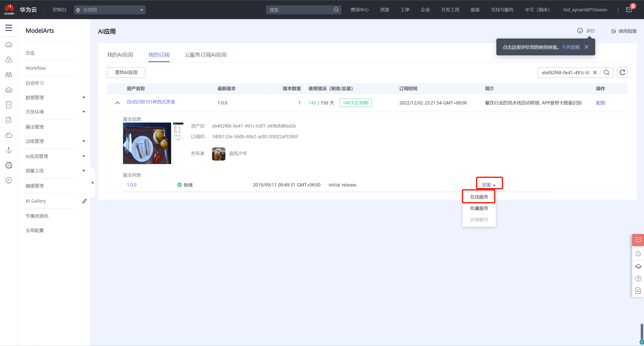Click the magnifier icon in asset search
This screenshot has height=346, width=644.
coord(607,72)
